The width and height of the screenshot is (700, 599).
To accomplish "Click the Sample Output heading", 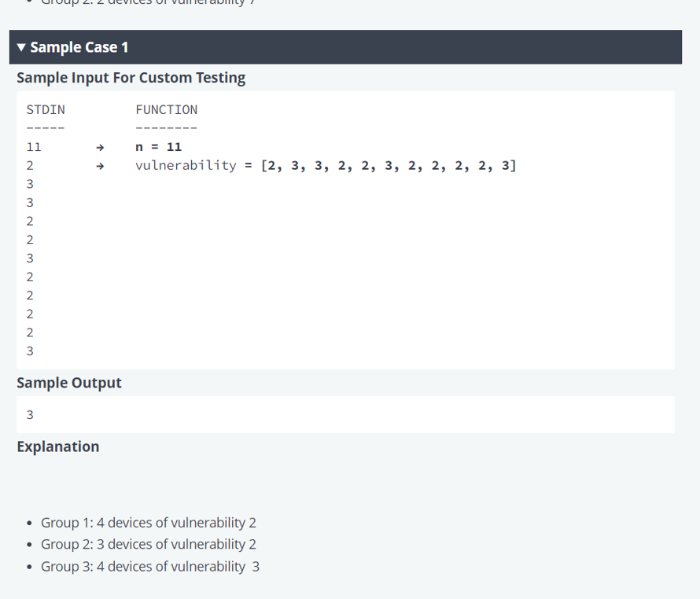I will click(69, 383).
